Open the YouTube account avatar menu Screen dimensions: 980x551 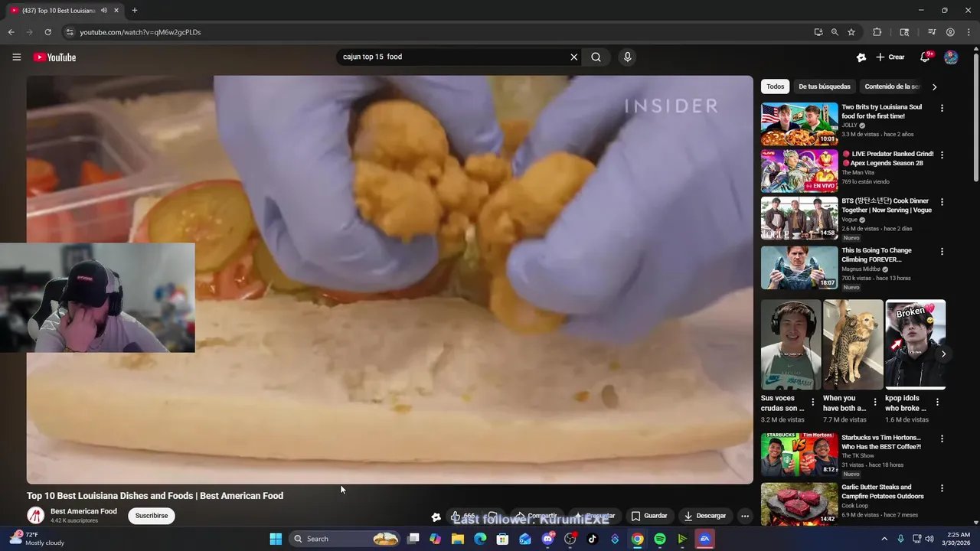click(951, 57)
